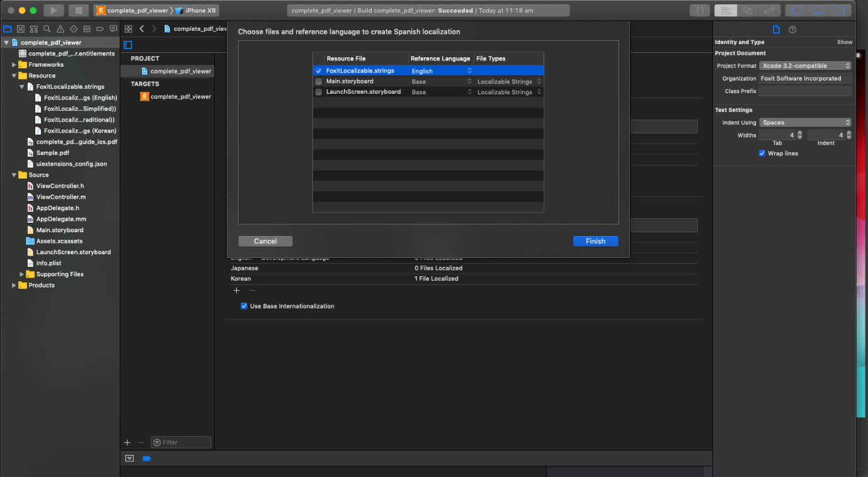Select the Standard editor lines icon

coord(726,11)
